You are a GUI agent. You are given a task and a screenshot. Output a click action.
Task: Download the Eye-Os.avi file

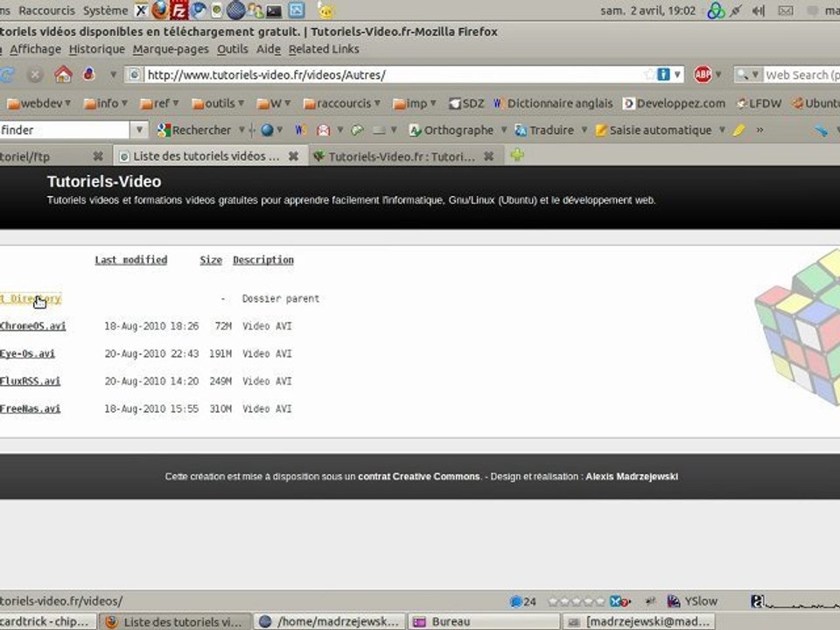pyautogui.click(x=27, y=353)
